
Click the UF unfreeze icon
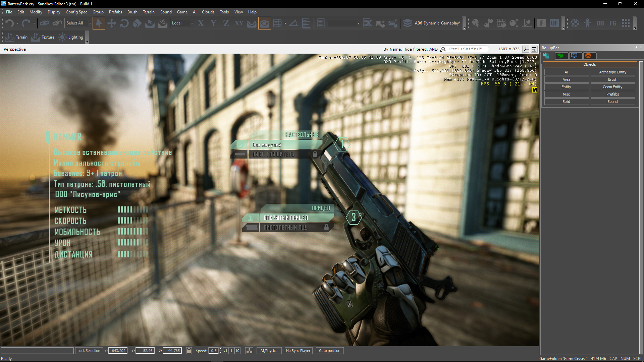[554, 23]
